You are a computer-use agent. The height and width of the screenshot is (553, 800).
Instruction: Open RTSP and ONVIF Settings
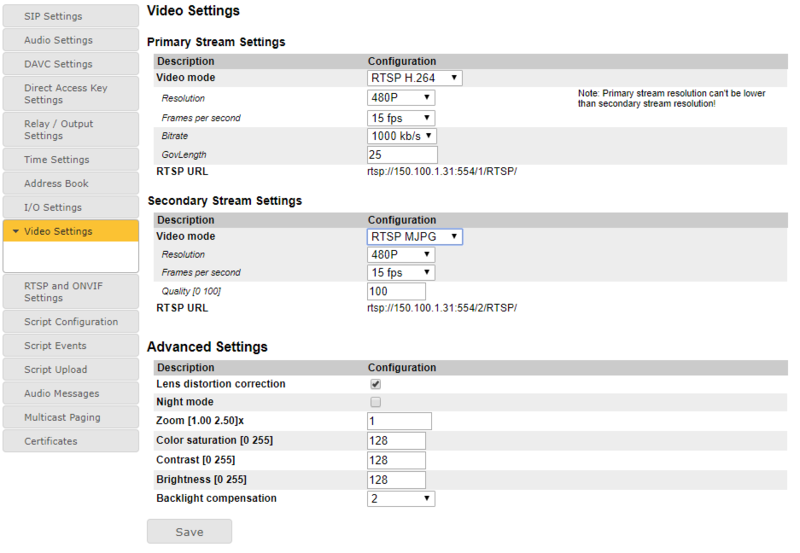tap(70, 291)
